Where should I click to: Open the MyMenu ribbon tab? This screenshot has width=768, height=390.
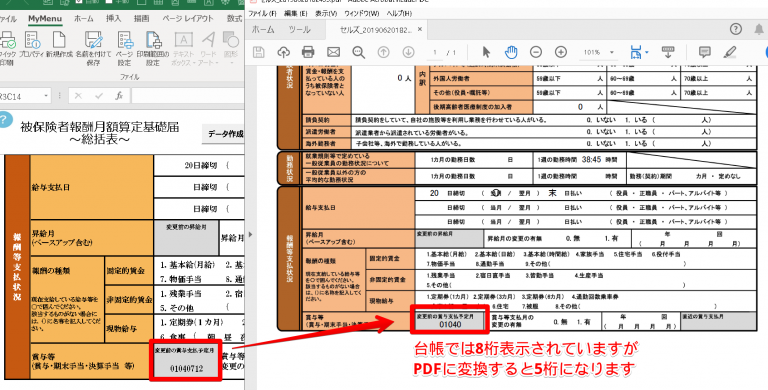(x=45, y=19)
